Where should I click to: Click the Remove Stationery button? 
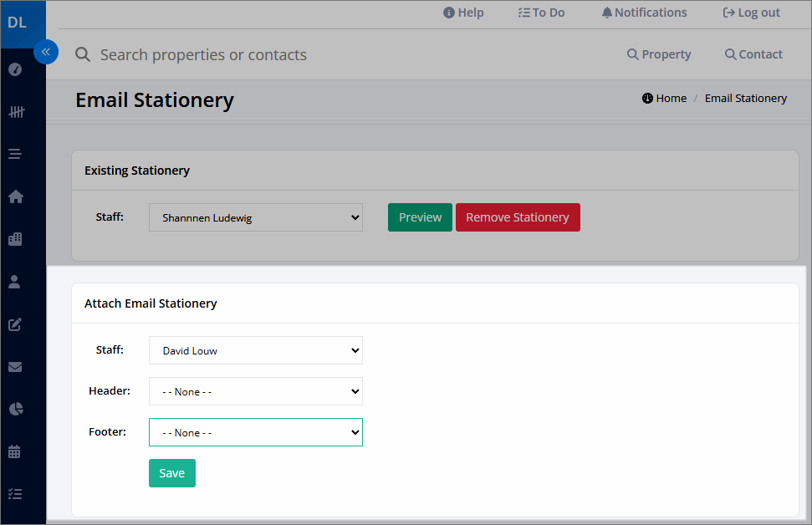coord(518,217)
